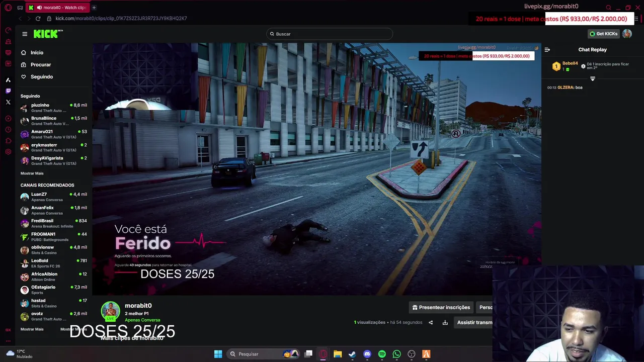This screenshot has width=644, height=362.
Task: Select the morabit0 Watch clips tab
Action: (58, 8)
